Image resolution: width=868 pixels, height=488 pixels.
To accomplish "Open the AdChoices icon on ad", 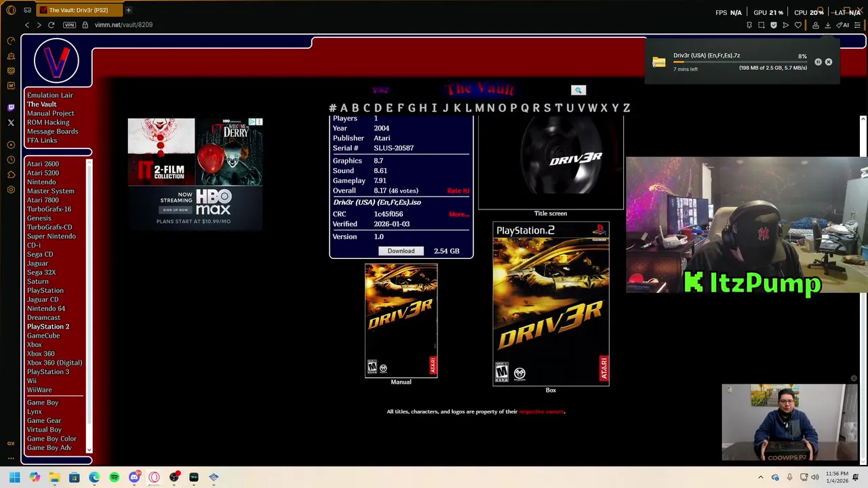I will (252, 122).
